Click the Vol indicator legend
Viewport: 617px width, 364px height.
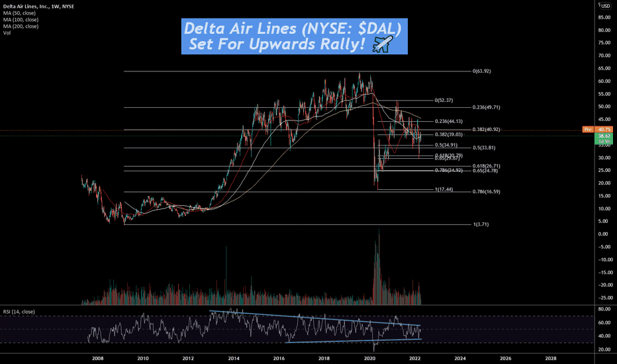(x=7, y=33)
